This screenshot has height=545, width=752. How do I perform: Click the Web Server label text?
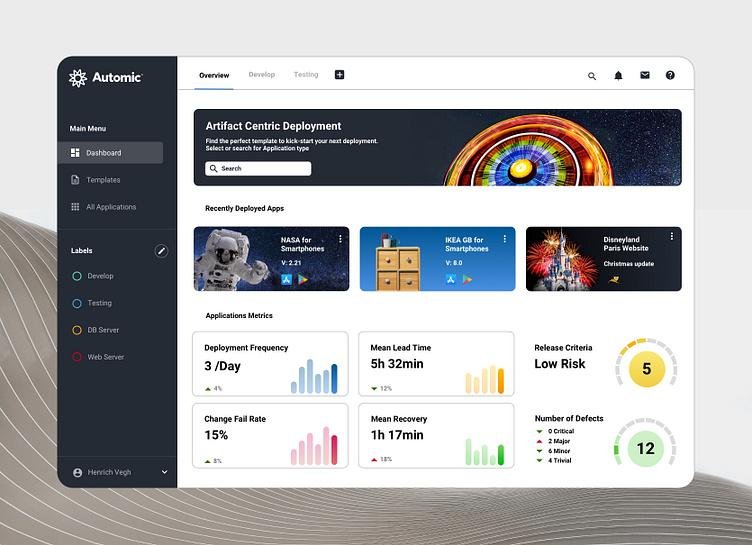click(106, 357)
